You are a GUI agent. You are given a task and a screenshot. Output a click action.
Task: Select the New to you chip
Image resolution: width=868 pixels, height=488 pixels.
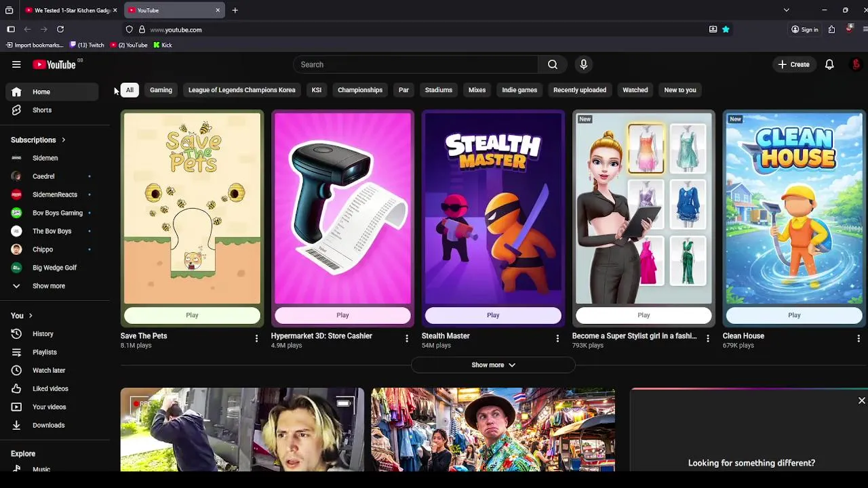pyautogui.click(x=680, y=90)
